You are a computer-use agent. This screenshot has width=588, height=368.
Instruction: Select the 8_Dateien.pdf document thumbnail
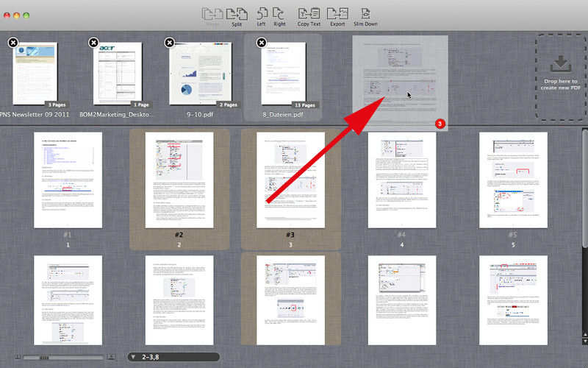click(284, 74)
